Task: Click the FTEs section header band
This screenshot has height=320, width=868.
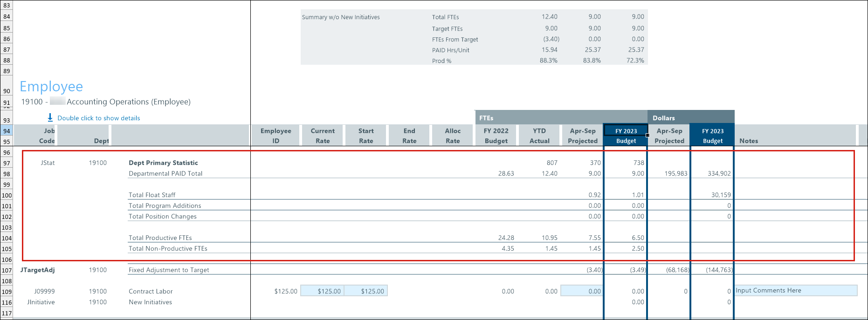Action: click(x=561, y=118)
